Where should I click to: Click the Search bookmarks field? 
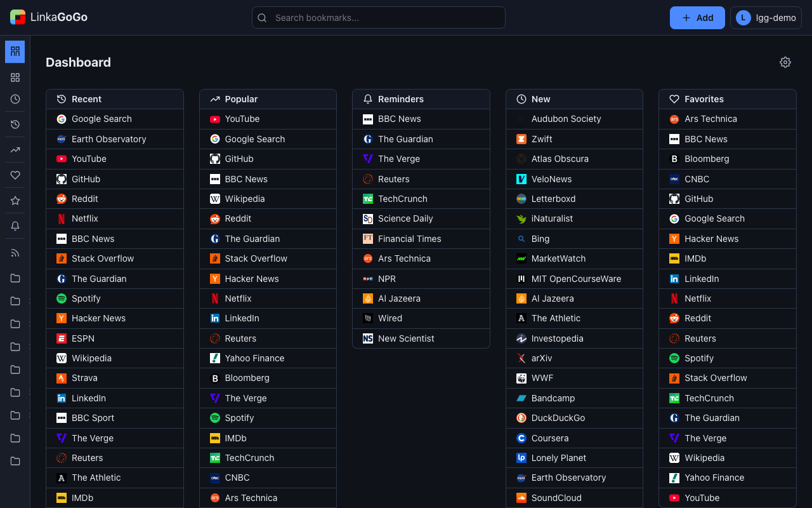378,17
